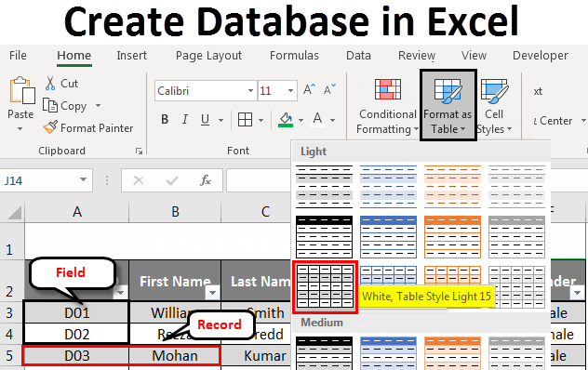Viewport: 588px width, 370px height.
Task: Click the First Name header cell
Action: pyautogui.click(x=175, y=281)
